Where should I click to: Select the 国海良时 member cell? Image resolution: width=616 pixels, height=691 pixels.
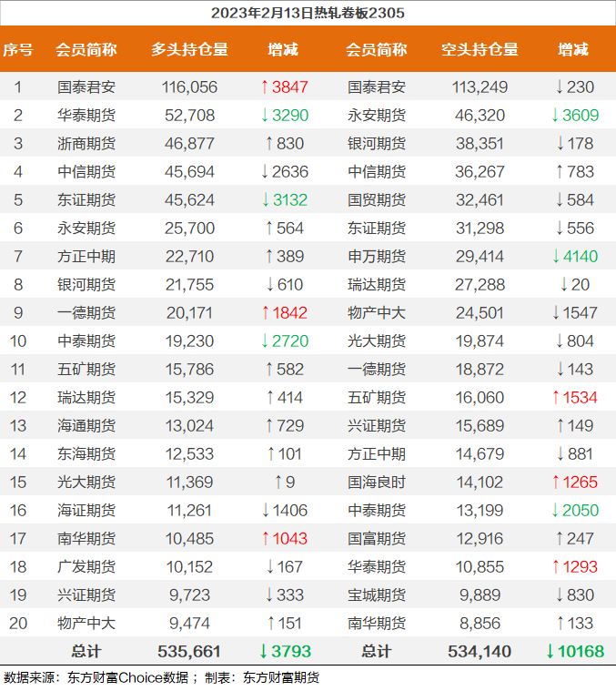(377, 483)
